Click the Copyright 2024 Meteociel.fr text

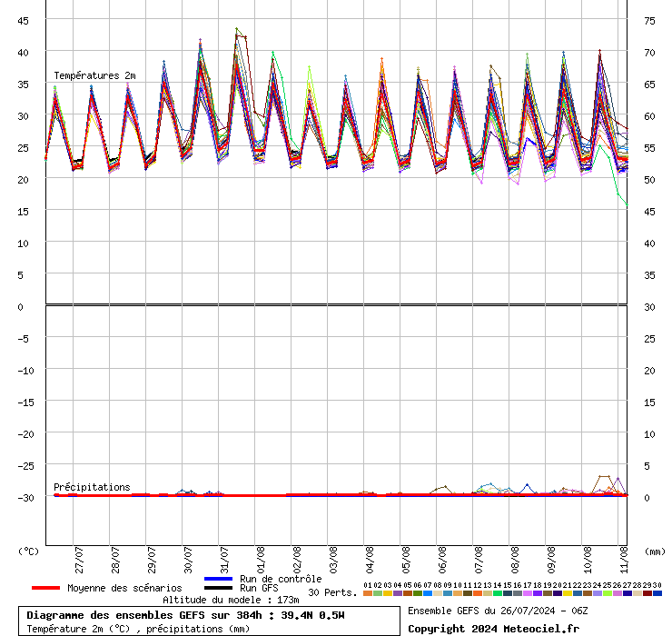point(493,629)
